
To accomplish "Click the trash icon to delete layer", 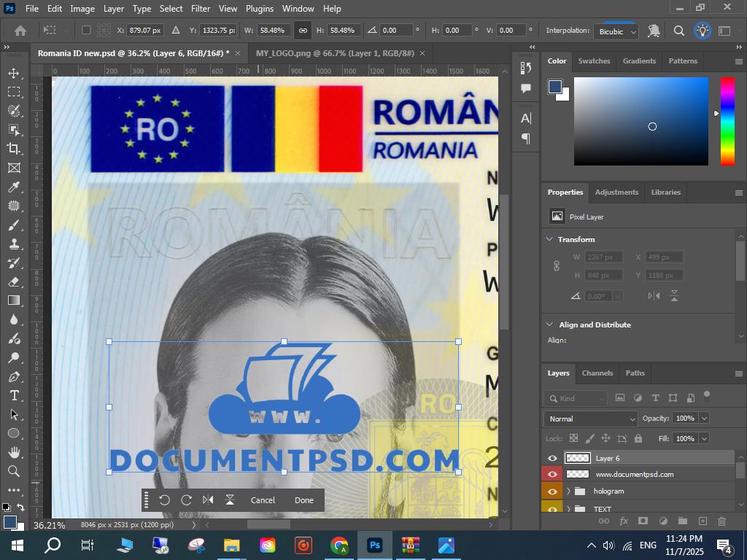I will pos(721,521).
